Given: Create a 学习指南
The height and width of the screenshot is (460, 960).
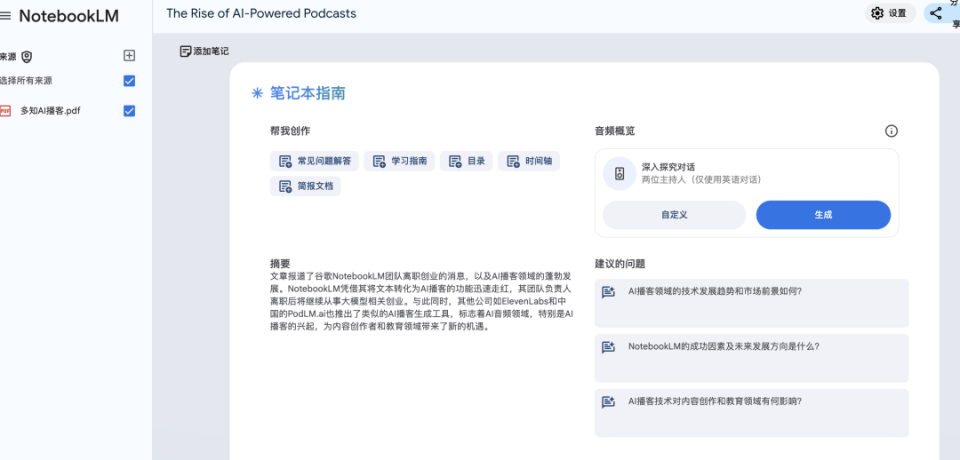Looking at the screenshot, I should [399, 161].
